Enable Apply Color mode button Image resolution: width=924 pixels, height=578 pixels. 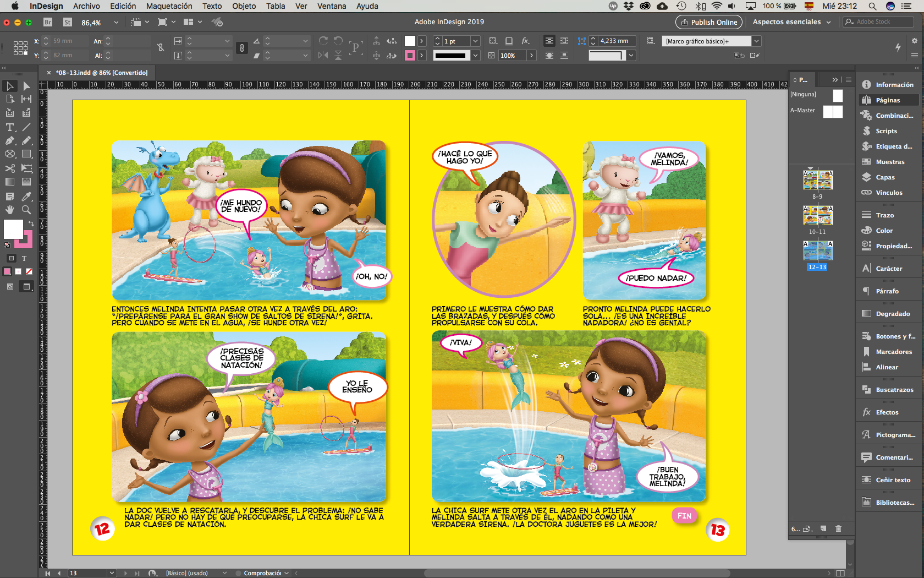pyautogui.click(x=7, y=271)
